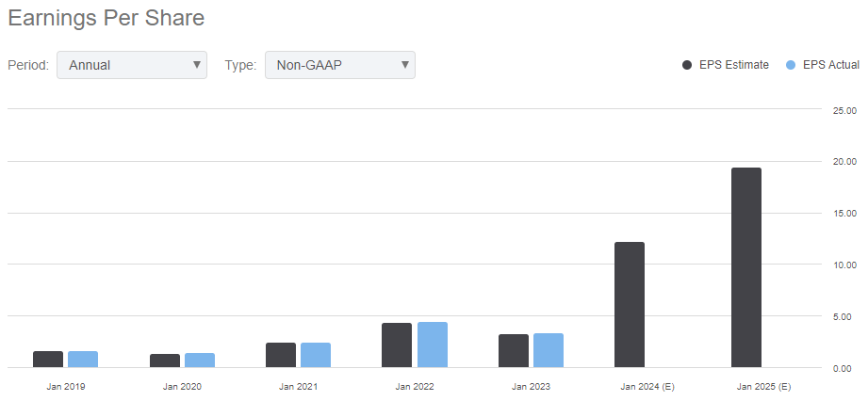Click the Type: label
Screen dimensions: 868x401
coord(241,65)
